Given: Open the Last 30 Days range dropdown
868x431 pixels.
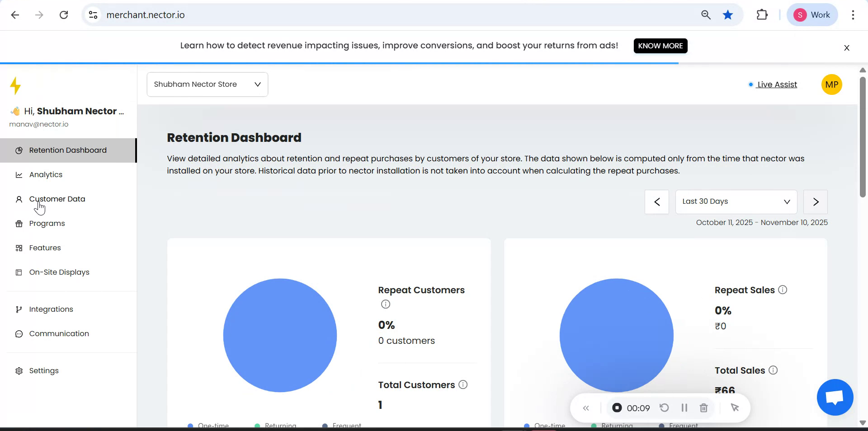Looking at the screenshot, I should click(736, 202).
